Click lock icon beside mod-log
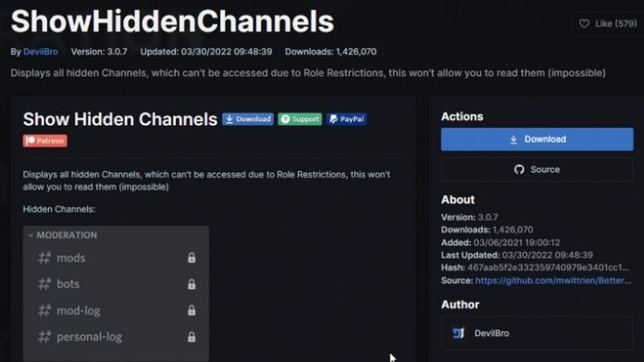This screenshot has height=362, width=644. pyautogui.click(x=192, y=311)
